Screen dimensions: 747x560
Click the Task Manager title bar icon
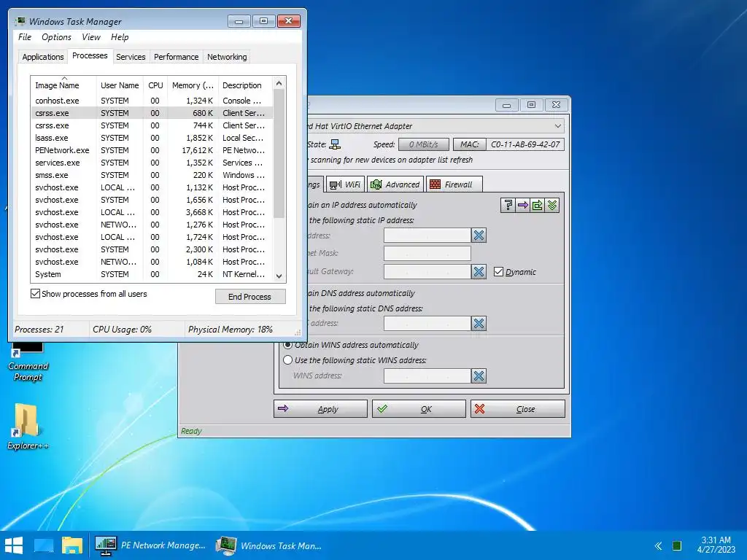(20, 21)
